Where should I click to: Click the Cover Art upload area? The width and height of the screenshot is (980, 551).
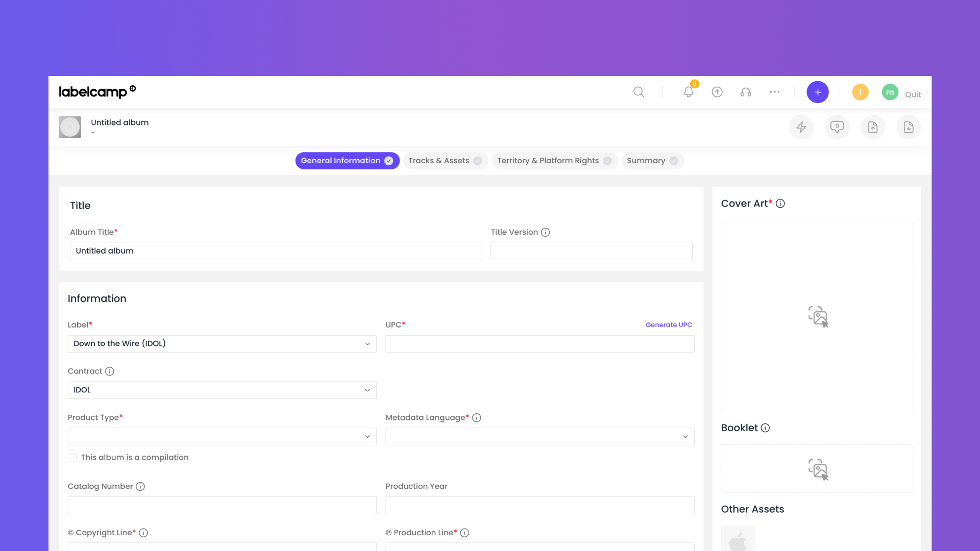[x=817, y=316]
